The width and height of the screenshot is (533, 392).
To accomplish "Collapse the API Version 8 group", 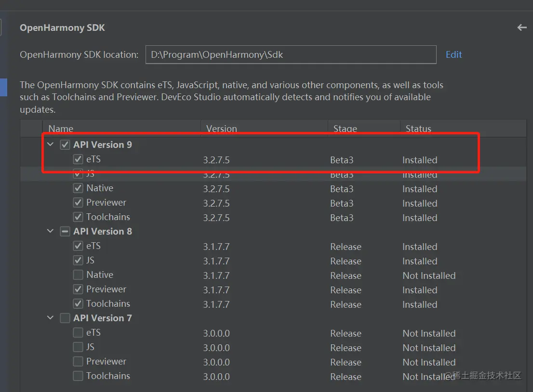I will [x=50, y=231].
